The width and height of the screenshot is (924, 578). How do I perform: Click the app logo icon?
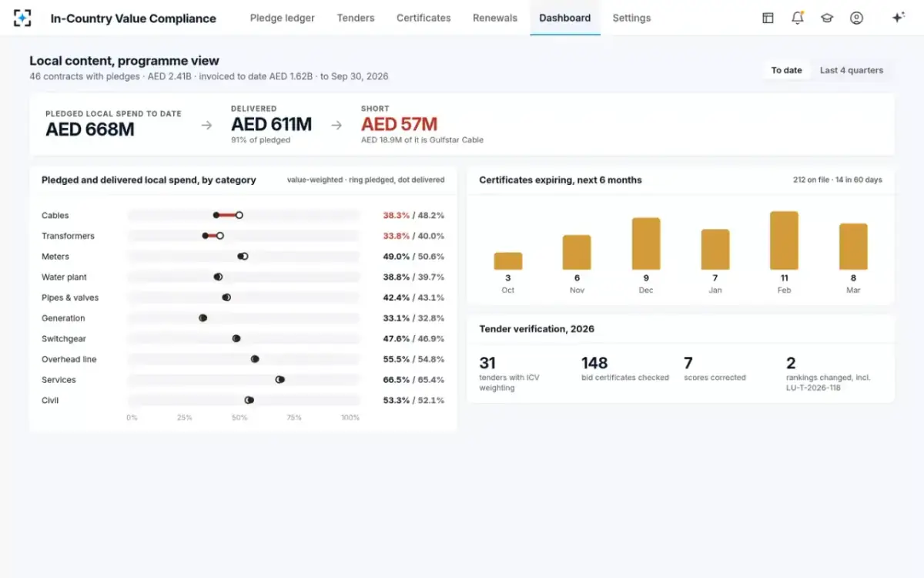click(x=22, y=18)
